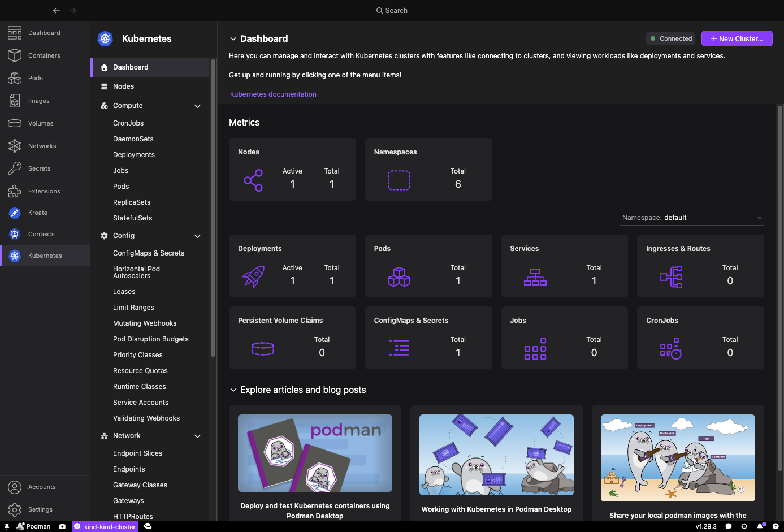The width and height of the screenshot is (784, 532).
Task: Open the Networks section
Action: coord(45,146)
